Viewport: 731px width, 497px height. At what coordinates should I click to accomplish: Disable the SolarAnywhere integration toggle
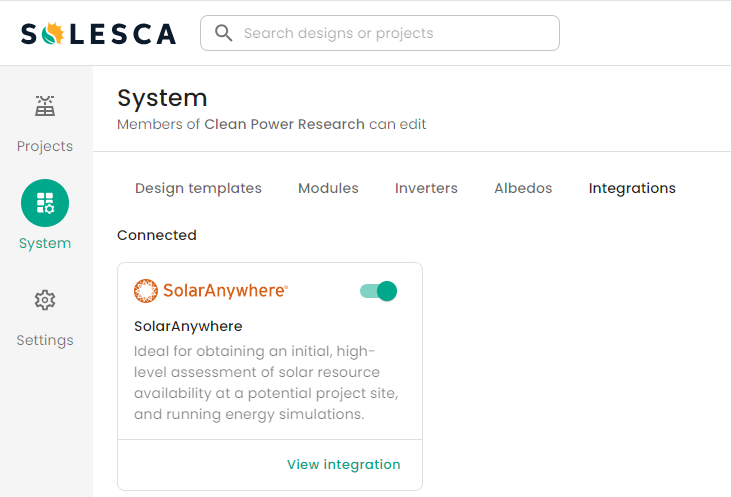tap(379, 291)
